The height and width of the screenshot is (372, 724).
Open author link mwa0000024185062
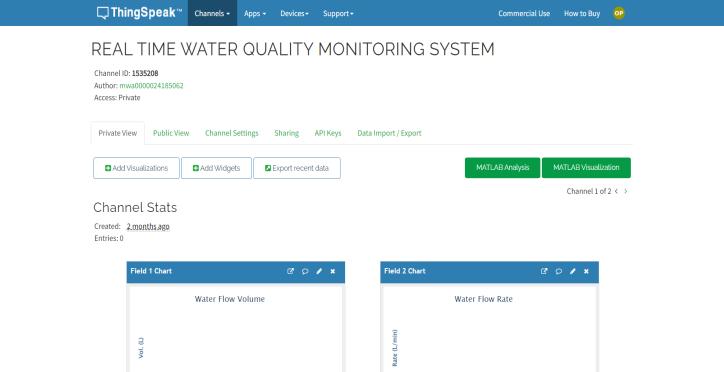[151, 85]
